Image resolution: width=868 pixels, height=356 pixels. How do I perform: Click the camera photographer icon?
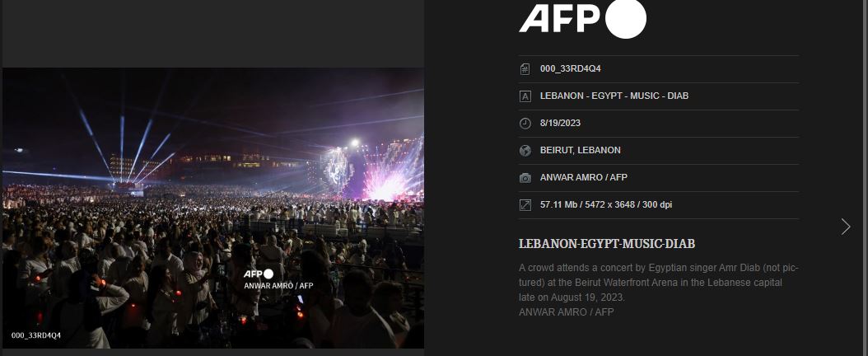[525, 178]
